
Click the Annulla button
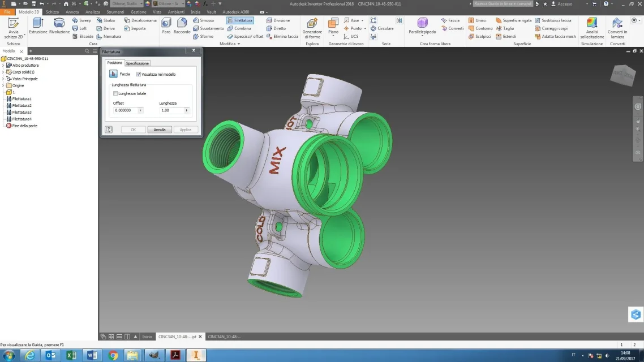click(x=160, y=130)
